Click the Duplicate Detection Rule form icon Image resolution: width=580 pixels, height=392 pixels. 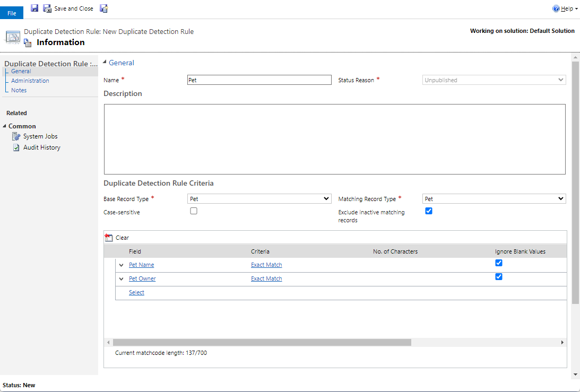[13, 37]
